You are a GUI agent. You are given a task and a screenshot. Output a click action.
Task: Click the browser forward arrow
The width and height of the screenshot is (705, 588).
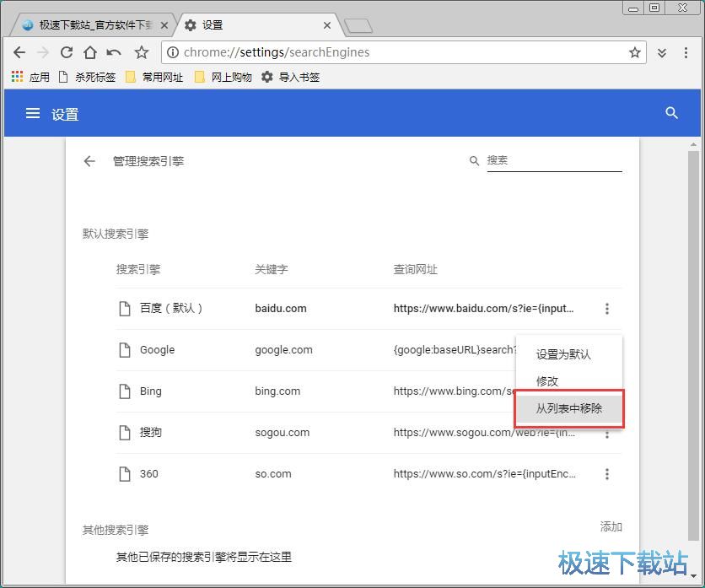(43, 52)
